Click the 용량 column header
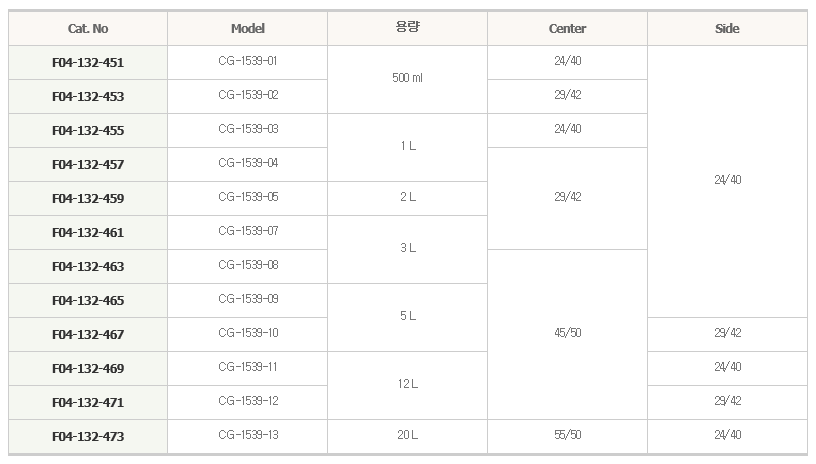The image size is (816, 464). pyautogui.click(x=407, y=29)
